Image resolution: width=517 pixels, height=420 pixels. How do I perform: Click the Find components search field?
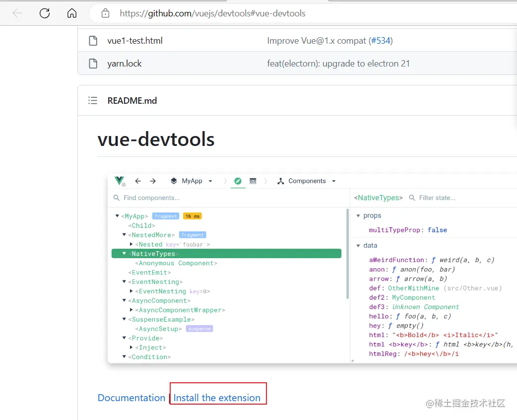[x=228, y=198]
